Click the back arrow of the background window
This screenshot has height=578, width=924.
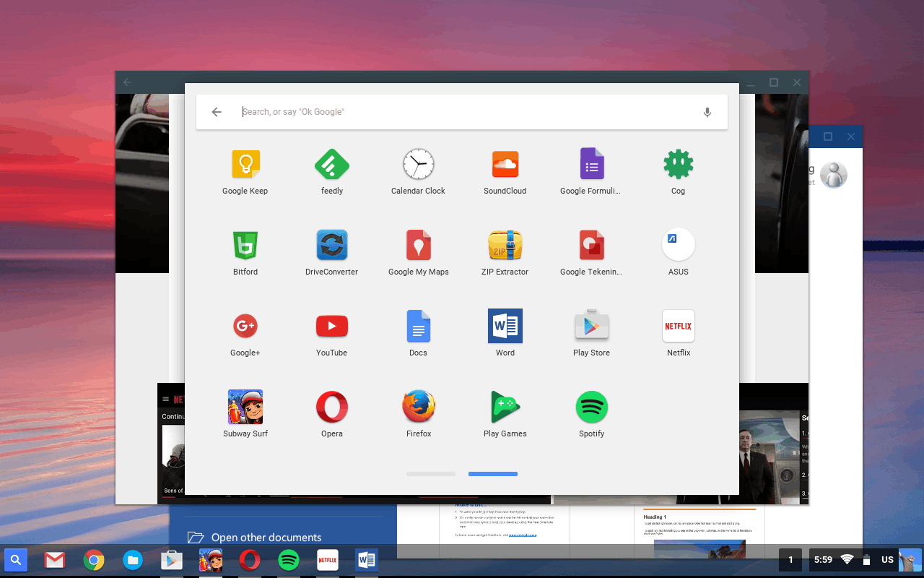(x=127, y=82)
